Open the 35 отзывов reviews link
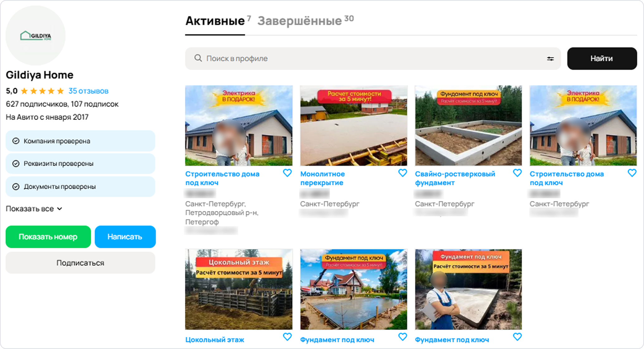Screen dimensions: 644x349 pyautogui.click(x=89, y=91)
